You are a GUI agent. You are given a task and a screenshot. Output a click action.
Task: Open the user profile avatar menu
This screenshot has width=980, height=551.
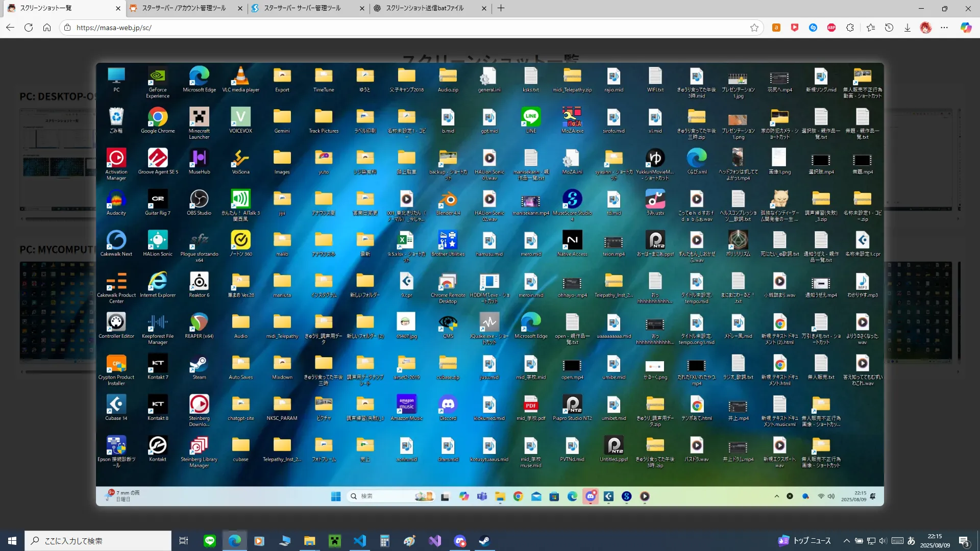(926, 28)
